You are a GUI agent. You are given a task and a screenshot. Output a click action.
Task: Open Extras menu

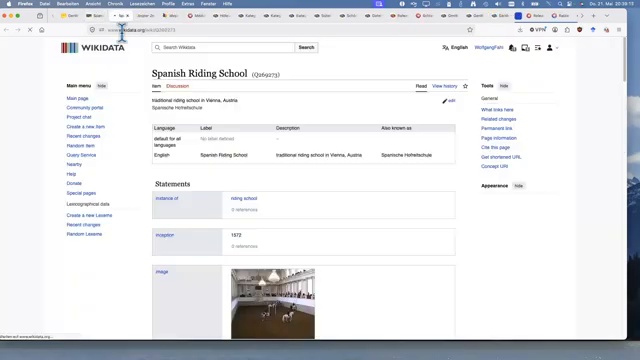pos(188,4)
